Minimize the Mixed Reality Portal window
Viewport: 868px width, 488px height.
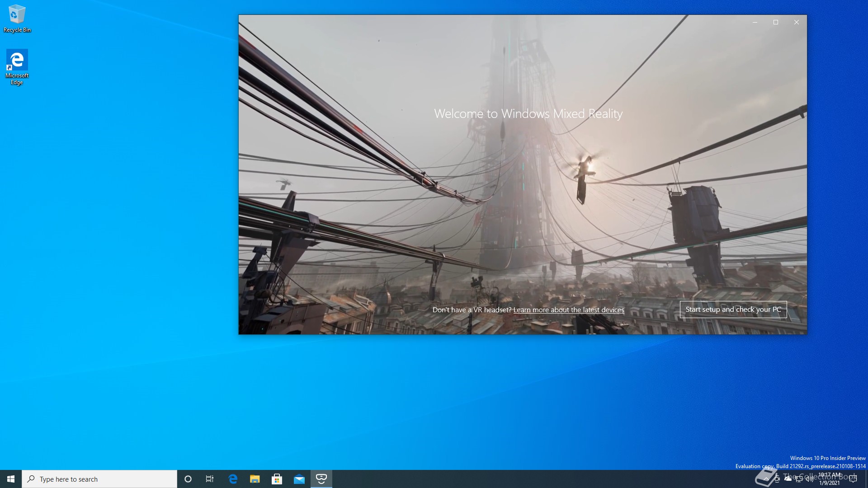(x=755, y=22)
